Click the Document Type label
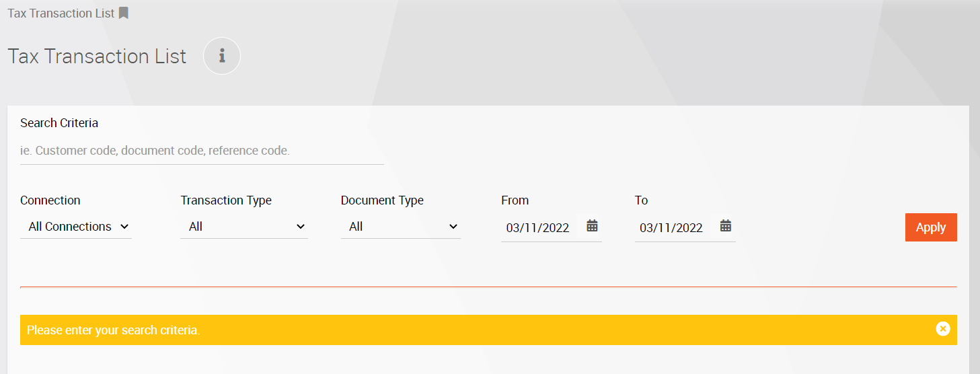The image size is (980, 374). (x=382, y=200)
